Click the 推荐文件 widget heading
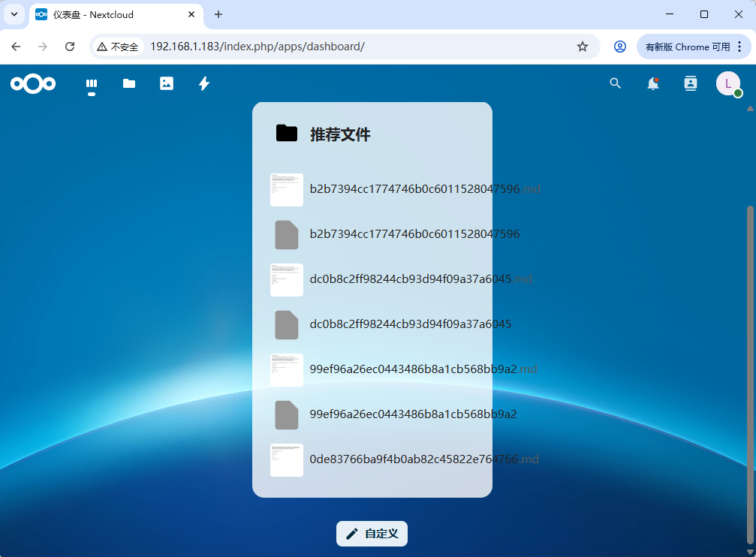 point(340,134)
